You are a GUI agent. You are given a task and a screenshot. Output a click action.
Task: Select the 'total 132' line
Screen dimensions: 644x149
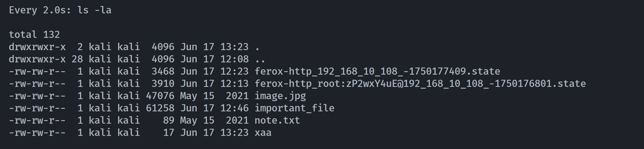[x=34, y=34]
